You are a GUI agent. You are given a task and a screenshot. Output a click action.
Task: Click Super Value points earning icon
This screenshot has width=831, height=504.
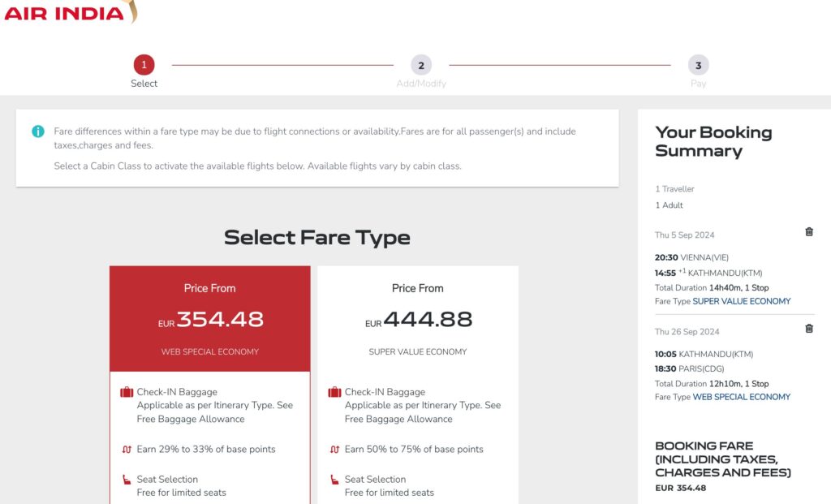(x=334, y=450)
